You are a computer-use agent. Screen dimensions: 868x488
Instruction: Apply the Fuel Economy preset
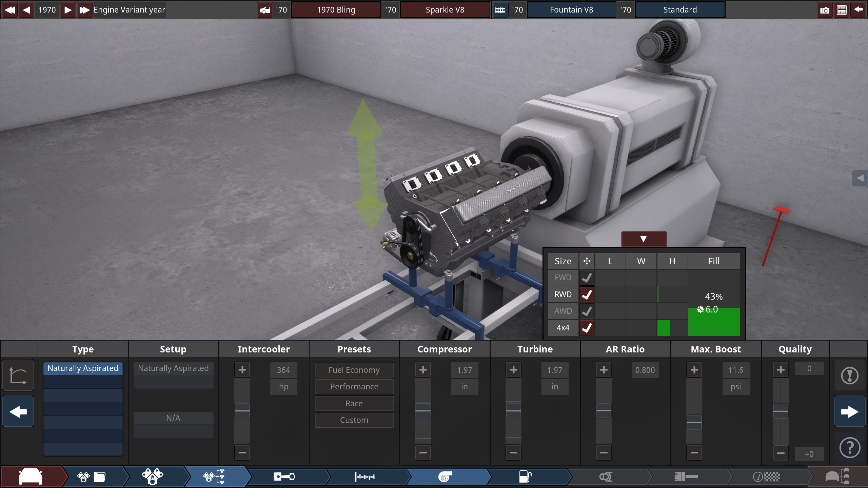354,370
